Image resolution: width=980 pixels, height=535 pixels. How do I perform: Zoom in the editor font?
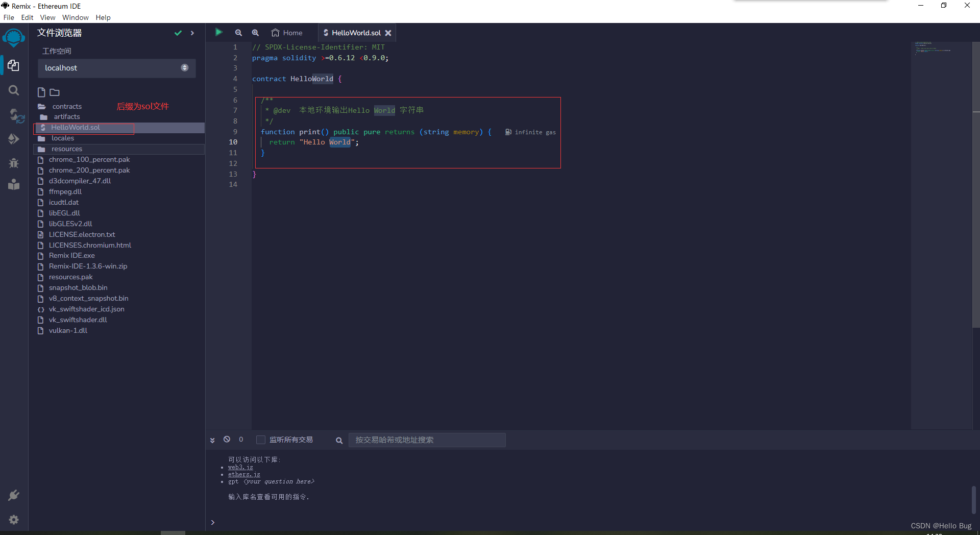pos(255,33)
